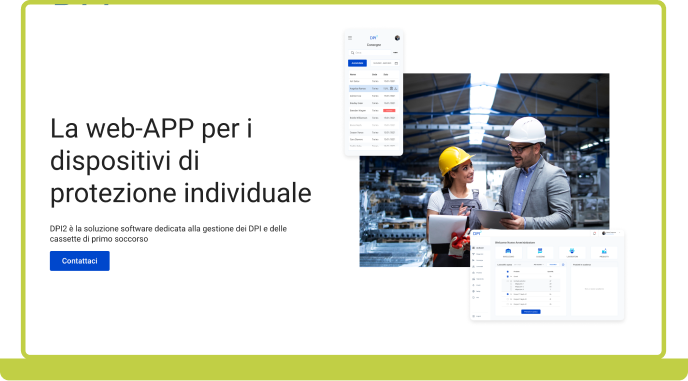Screen dimensions: 688x381
Task: Open the hamburger menu in mobile mockup
Action: point(350,38)
